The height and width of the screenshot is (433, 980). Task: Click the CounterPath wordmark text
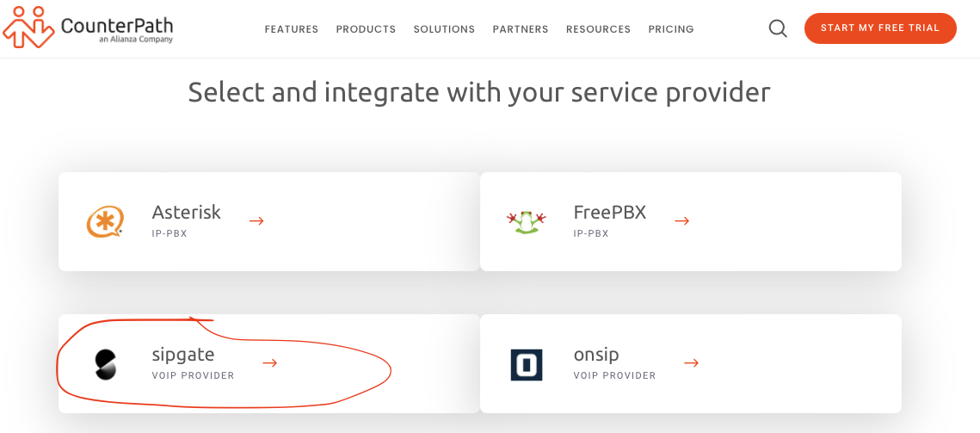coord(117,26)
